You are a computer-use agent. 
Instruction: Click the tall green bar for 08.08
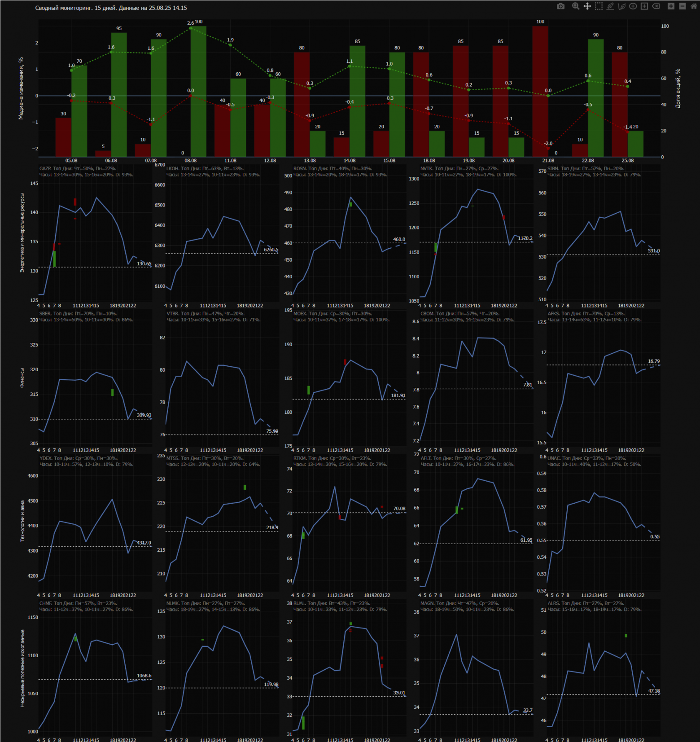(x=198, y=92)
